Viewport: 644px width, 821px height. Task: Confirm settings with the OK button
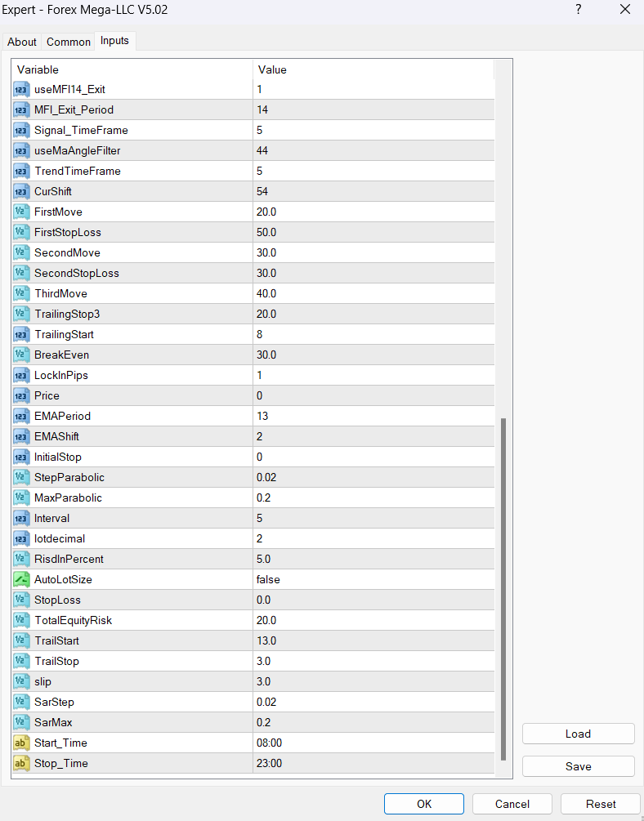(x=424, y=804)
